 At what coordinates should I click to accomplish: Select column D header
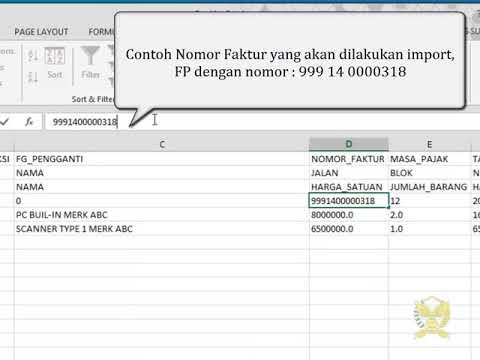point(349,144)
